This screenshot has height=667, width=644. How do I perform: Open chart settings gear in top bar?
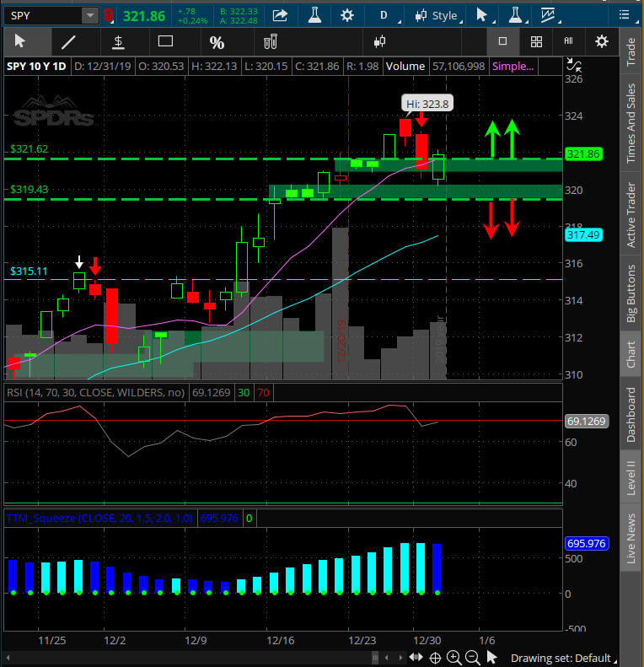[x=347, y=15]
